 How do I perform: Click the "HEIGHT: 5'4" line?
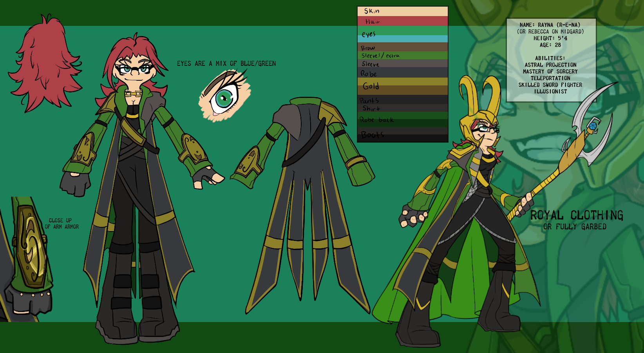[550, 38]
